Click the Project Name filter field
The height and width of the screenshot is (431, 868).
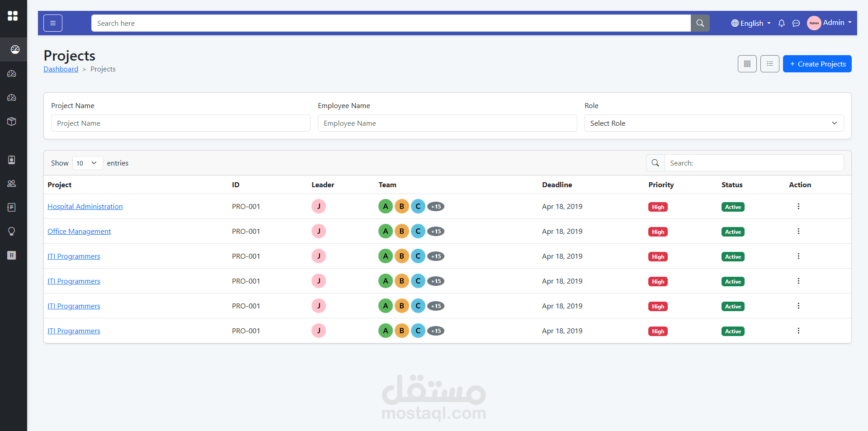tap(181, 123)
